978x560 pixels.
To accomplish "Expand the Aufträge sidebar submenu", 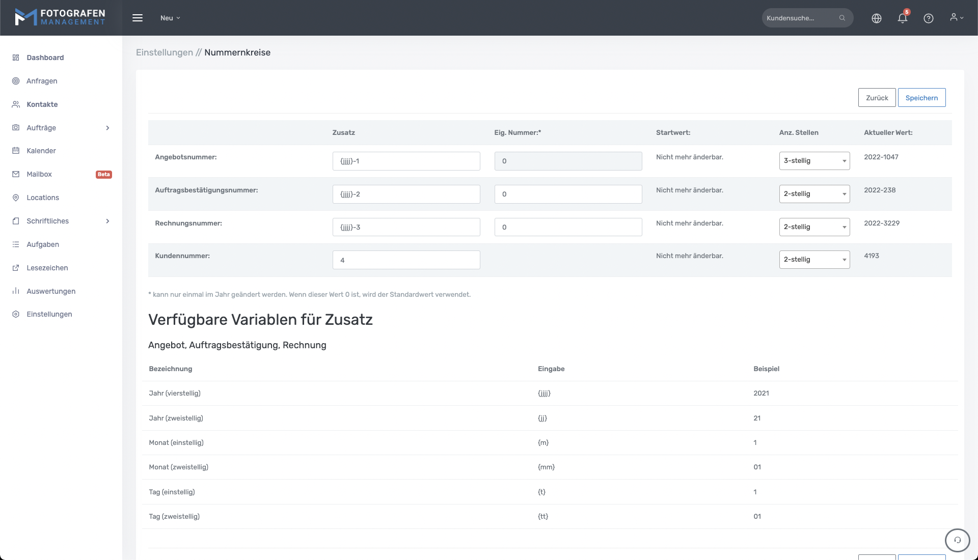I will click(107, 128).
